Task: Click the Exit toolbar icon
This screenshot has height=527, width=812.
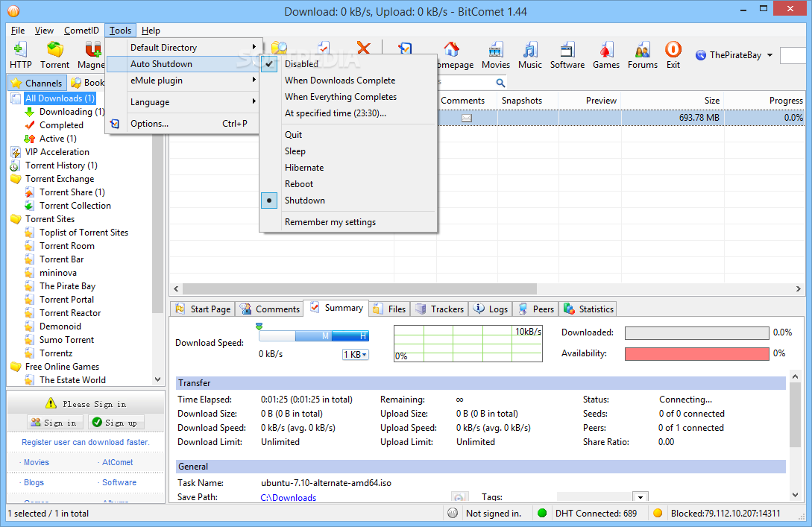Action: (673, 55)
